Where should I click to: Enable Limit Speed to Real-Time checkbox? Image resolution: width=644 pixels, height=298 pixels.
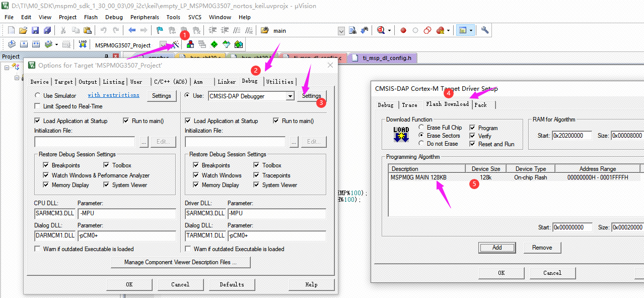(38, 106)
